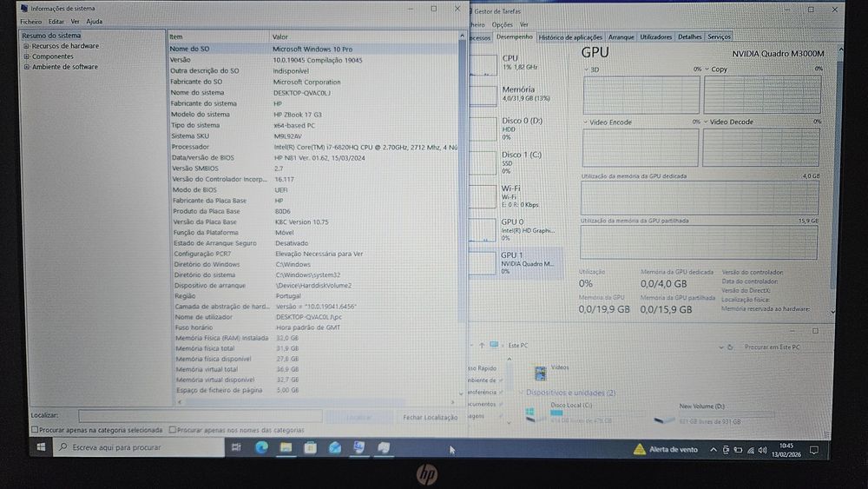Select Resumo do sistema tree root
Viewport: 868px width, 489px height.
pyautogui.click(x=51, y=36)
